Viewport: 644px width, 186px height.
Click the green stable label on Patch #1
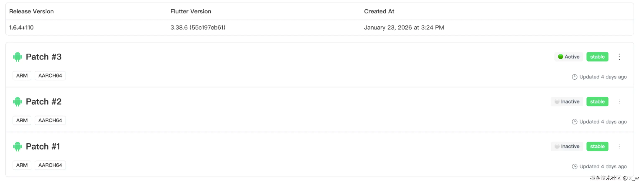coord(597,147)
